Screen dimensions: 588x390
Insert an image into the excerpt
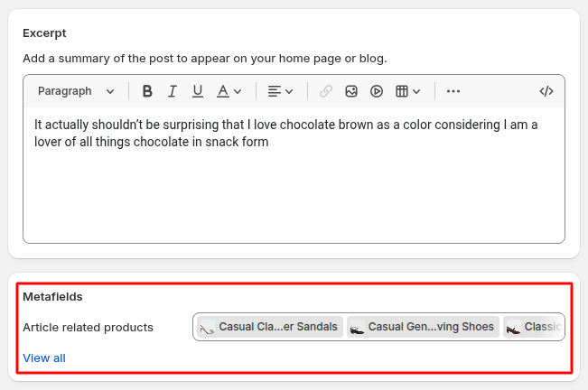pyautogui.click(x=351, y=91)
